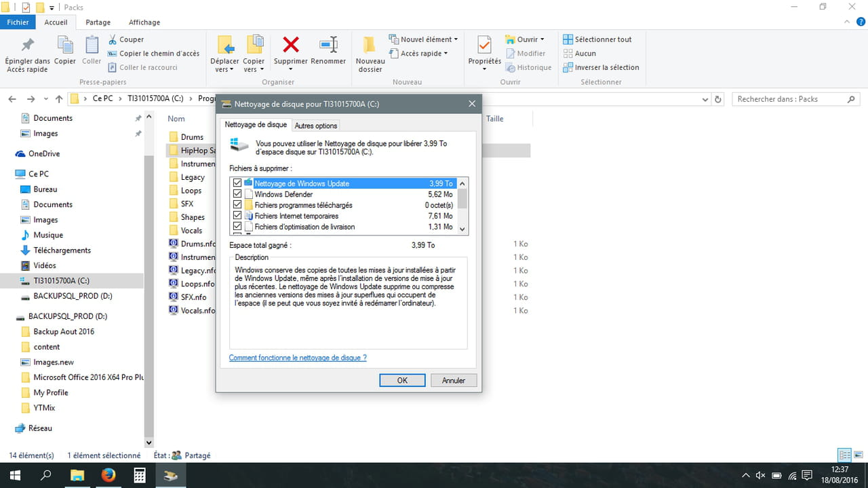Viewport: 868px width, 488px height.
Task: Click Coller le raccourci
Action: [142, 67]
